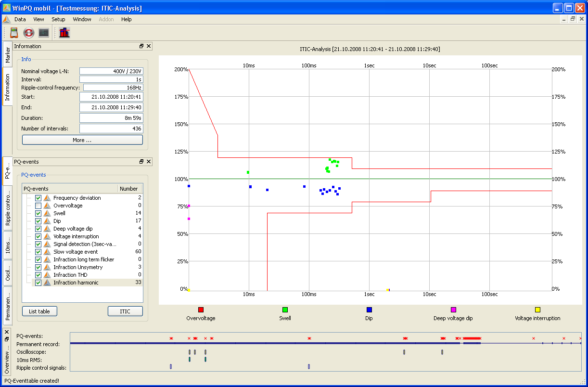
Task: Switch to the 10ms side tab
Action: coord(7,245)
